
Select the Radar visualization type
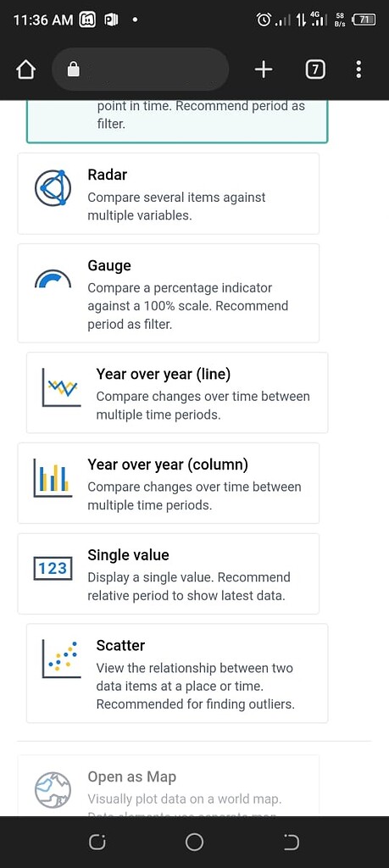click(x=169, y=194)
